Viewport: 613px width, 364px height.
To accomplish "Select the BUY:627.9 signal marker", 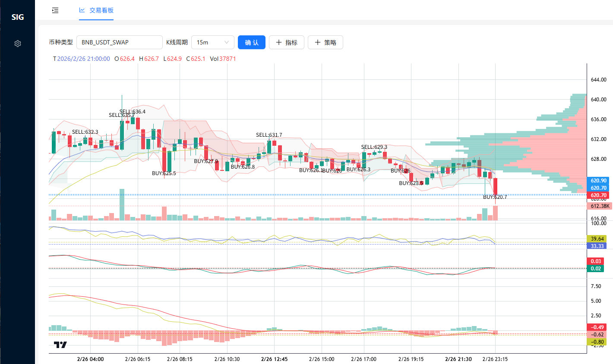I will [206, 161].
